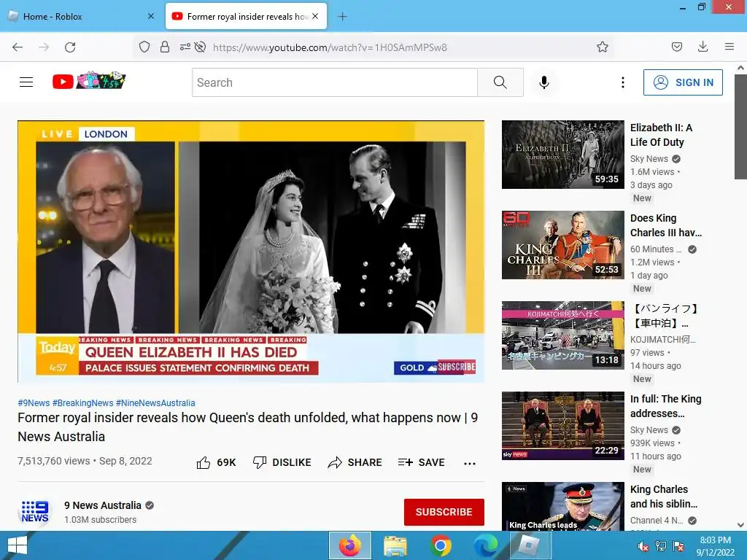Click the search magnifier button
This screenshot has width=747, height=560.
pos(500,82)
